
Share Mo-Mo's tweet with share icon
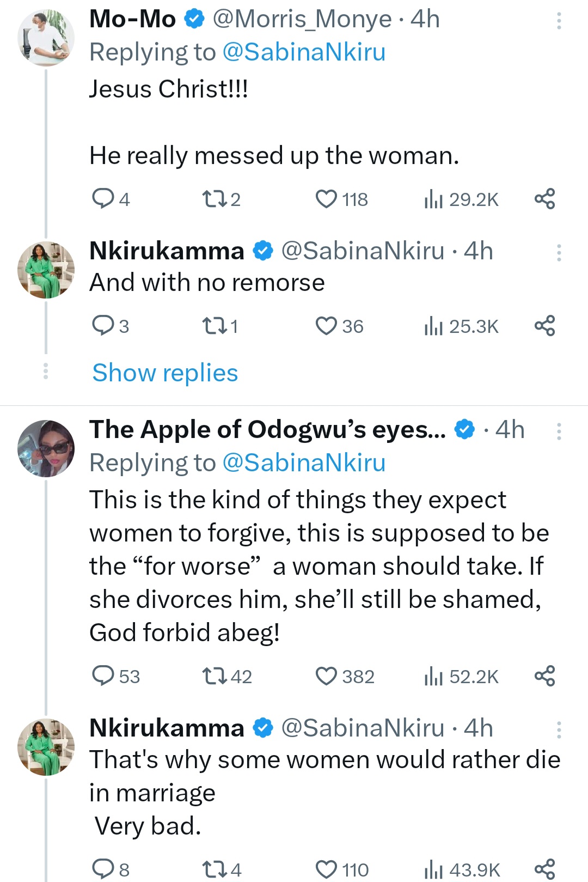point(544,199)
